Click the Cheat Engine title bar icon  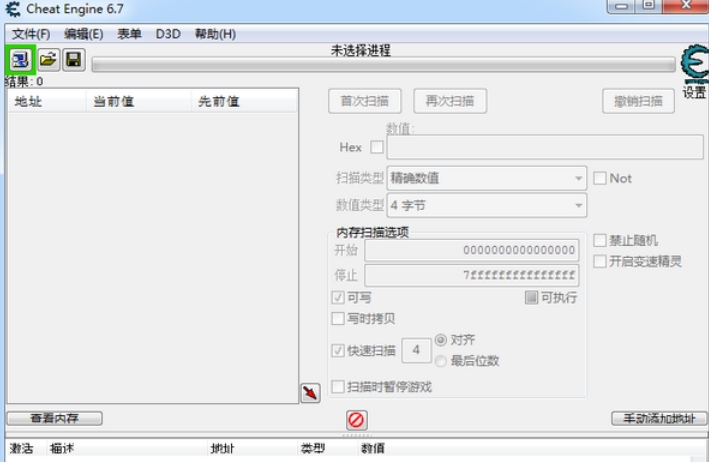pyautogui.click(x=13, y=9)
